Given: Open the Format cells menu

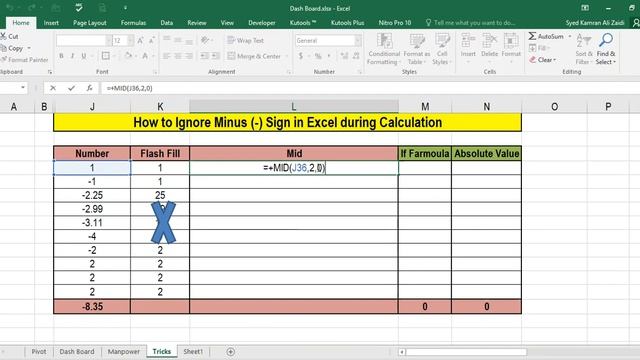Looking at the screenshot, I should pos(511,48).
